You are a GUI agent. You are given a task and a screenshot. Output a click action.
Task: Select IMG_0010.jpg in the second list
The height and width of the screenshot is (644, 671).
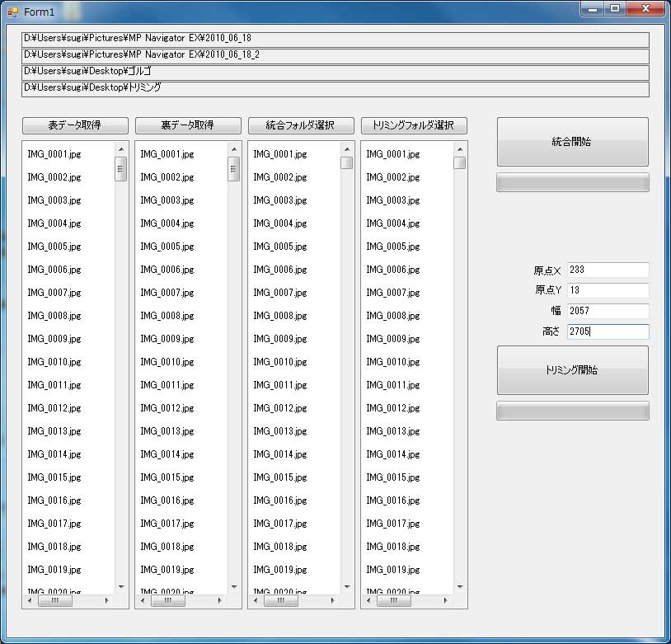point(167,362)
